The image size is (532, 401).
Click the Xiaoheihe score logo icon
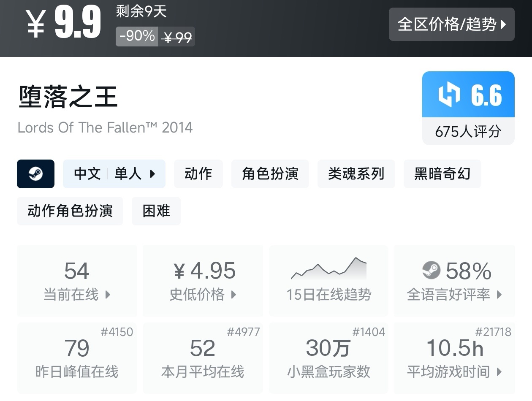(x=449, y=95)
